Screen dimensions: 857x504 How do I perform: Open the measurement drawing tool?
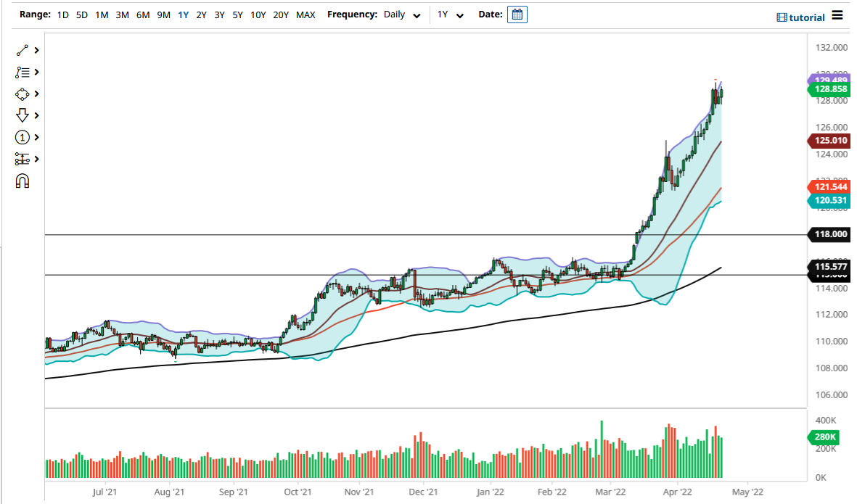coord(22,159)
